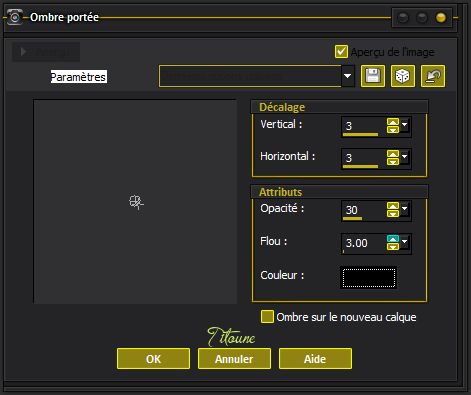Click the randomize parameters dice icon

pyautogui.click(x=403, y=76)
